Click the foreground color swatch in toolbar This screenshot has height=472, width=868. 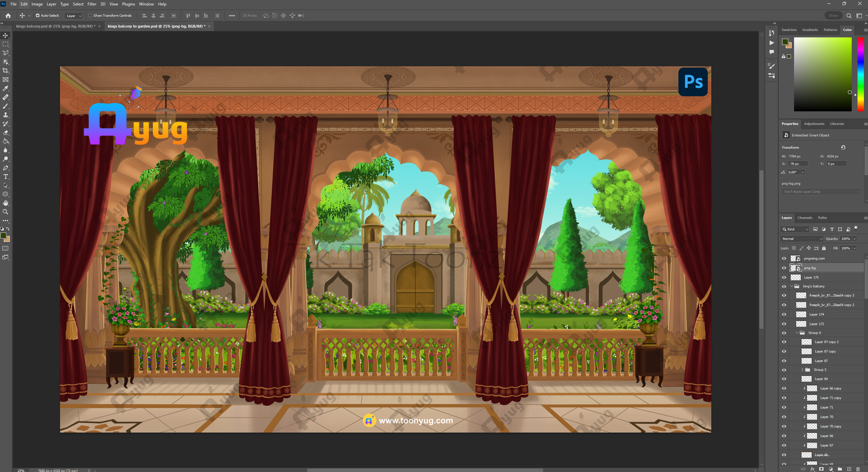click(4, 236)
